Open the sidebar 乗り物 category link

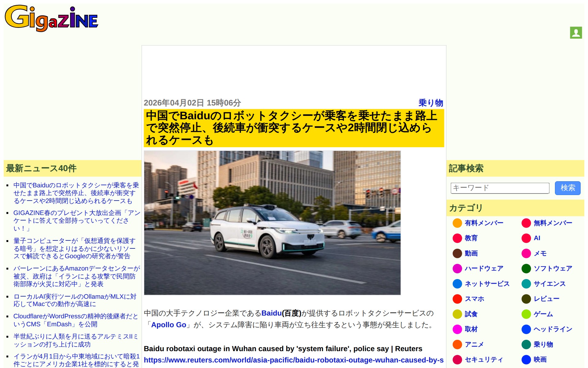[x=543, y=344]
